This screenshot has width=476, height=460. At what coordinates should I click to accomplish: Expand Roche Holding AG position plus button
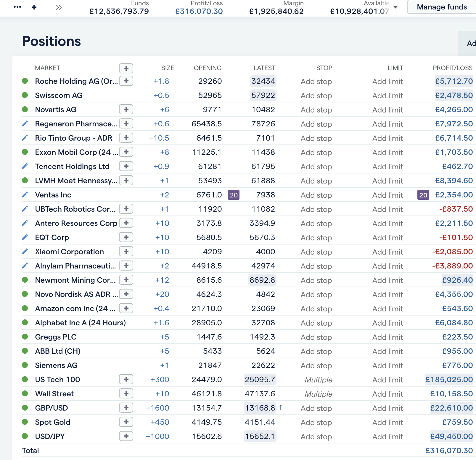click(126, 81)
